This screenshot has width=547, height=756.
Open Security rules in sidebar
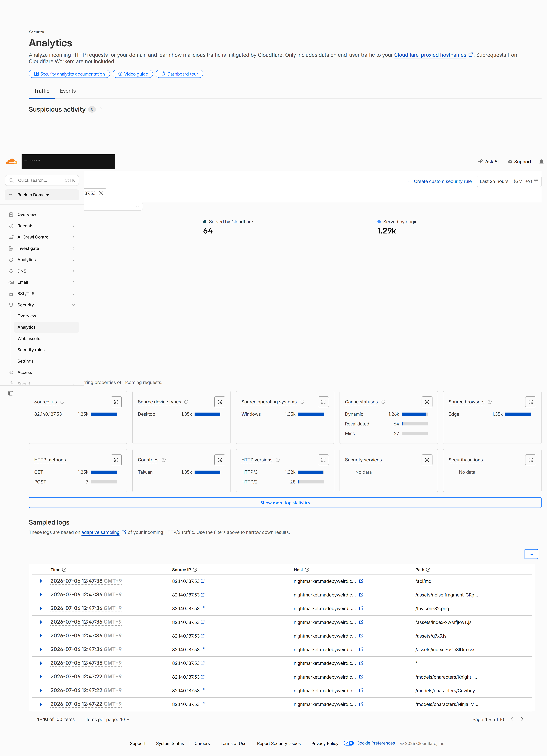31,350
